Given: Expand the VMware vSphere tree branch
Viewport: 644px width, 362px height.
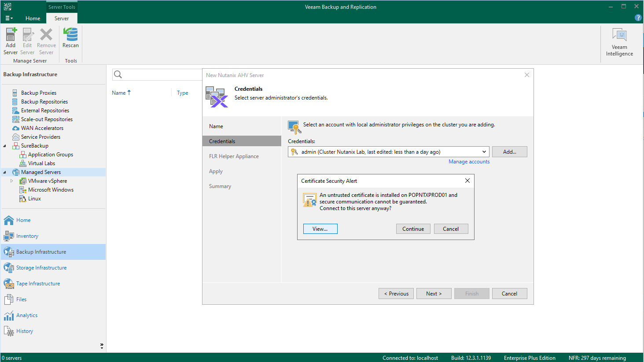Looking at the screenshot, I should [12, 181].
